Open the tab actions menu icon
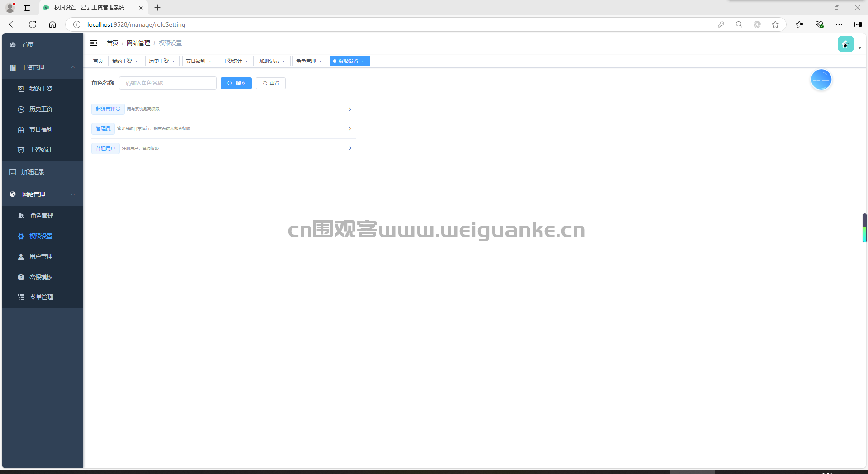 click(x=27, y=8)
